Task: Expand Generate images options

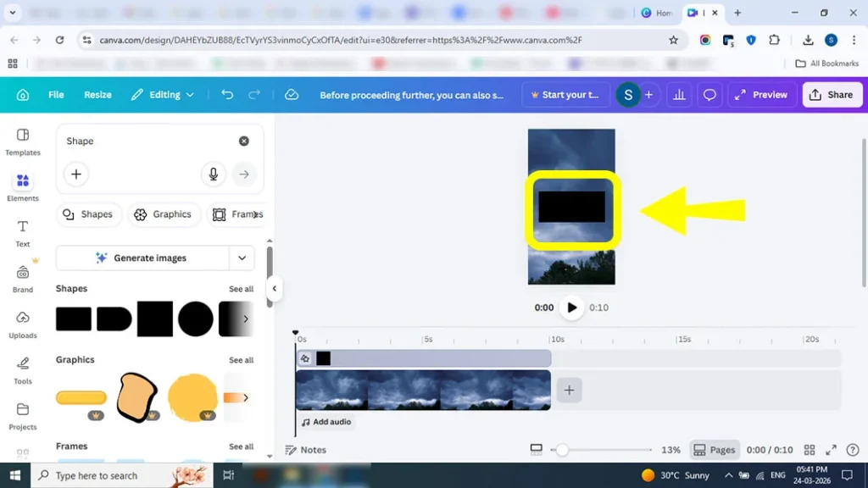Action: (242, 258)
